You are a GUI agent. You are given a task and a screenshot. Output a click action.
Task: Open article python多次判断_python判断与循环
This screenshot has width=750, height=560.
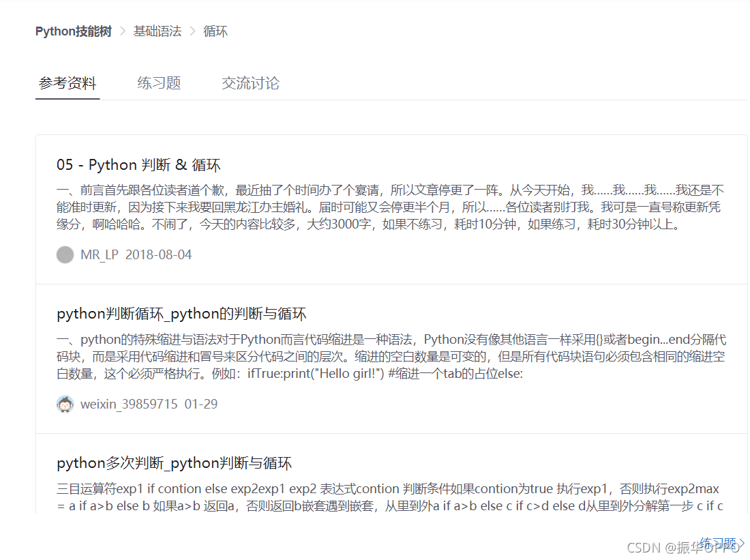point(174,463)
